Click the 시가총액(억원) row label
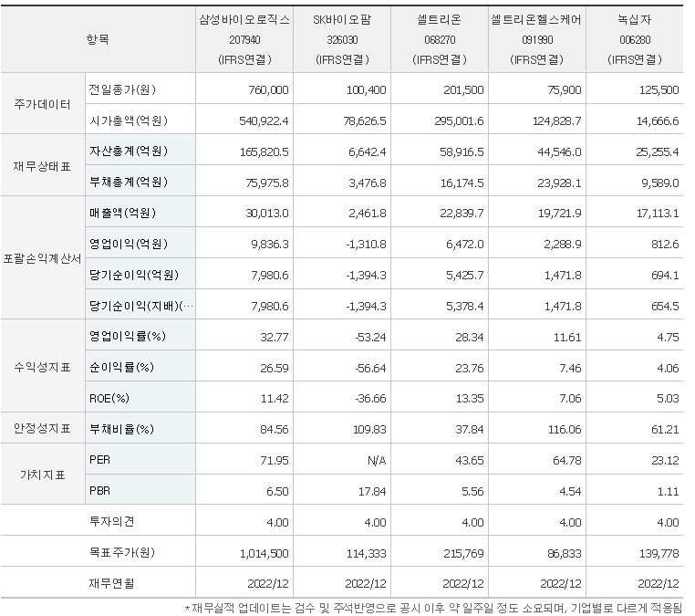 [x=129, y=120]
